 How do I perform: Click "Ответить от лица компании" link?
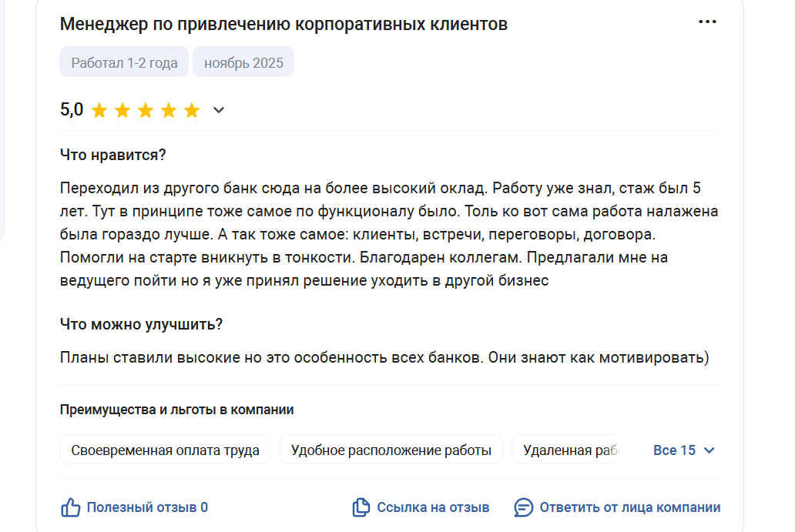[x=630, y=507]
